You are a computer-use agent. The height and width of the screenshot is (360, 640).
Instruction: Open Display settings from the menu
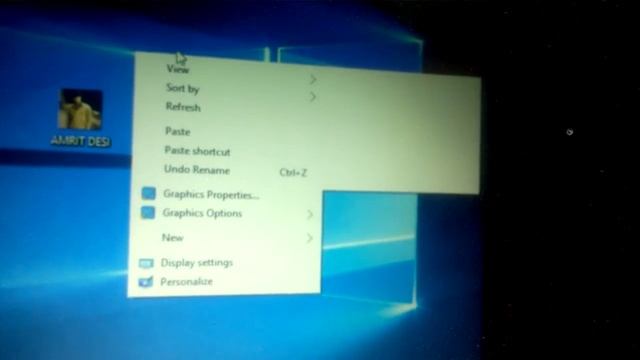197,262
